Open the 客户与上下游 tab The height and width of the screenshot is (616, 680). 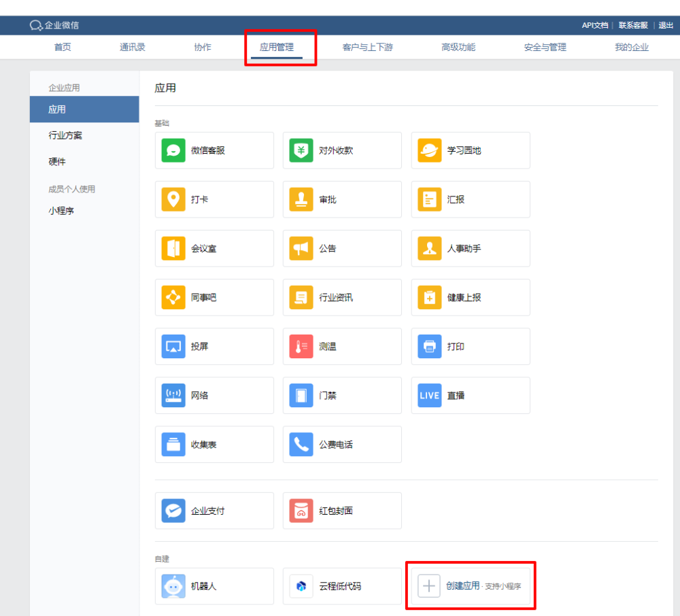[368, 47]
